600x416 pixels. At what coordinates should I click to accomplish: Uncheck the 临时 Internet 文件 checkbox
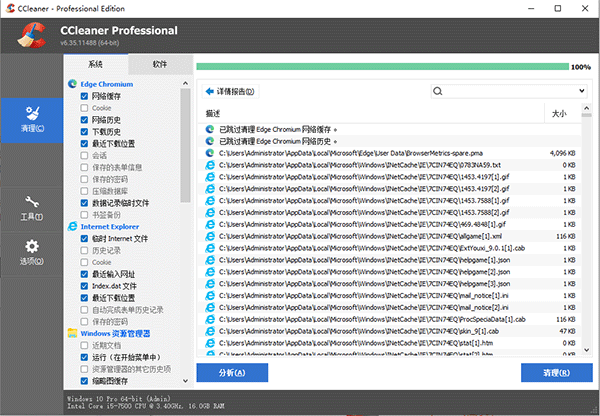(x=84, y=238)
